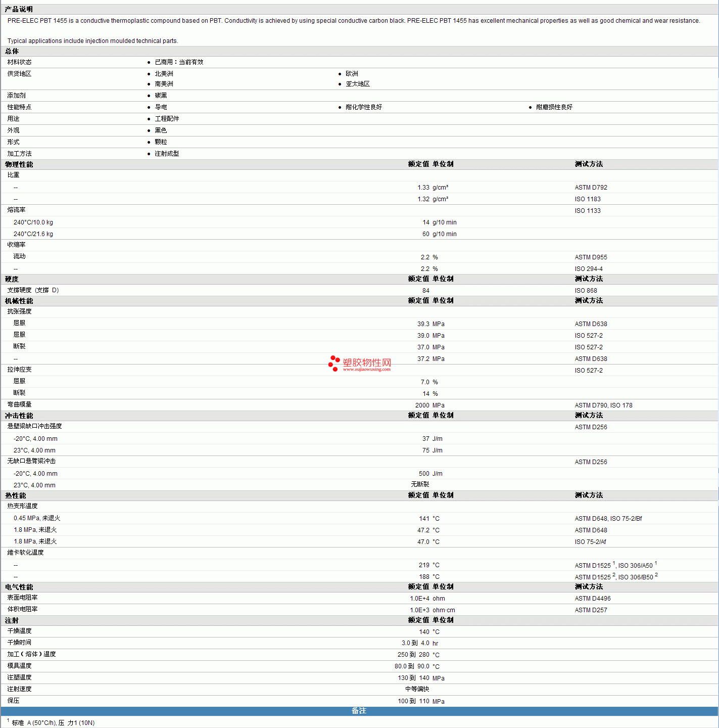Click the 产品说明 section header
Image resolution: width=719 pixels, height=728 pixels.
tap(19, 9)
